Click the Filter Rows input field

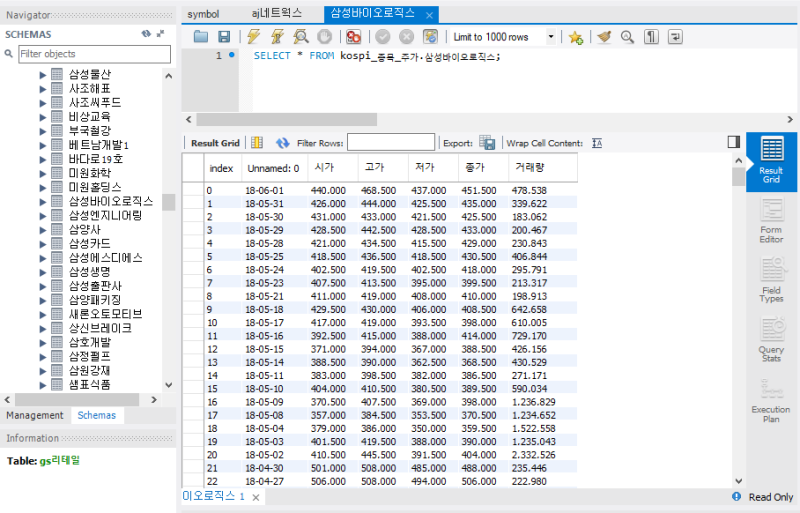(391, 142)
